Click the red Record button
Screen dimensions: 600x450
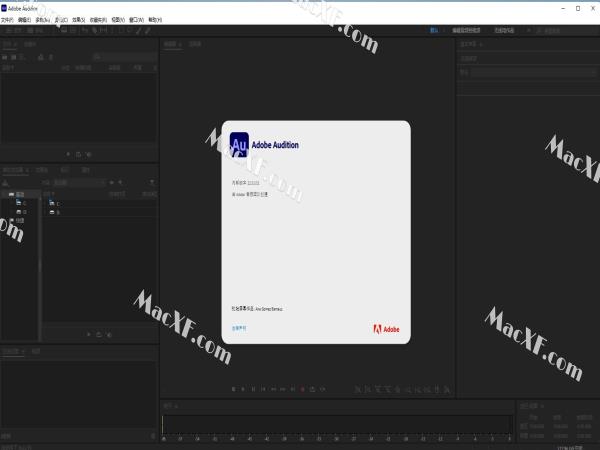[303, 389]
